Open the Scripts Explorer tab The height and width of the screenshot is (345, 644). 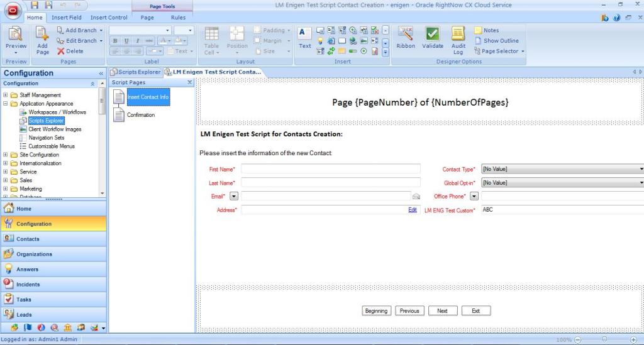[x=135, y=72]
